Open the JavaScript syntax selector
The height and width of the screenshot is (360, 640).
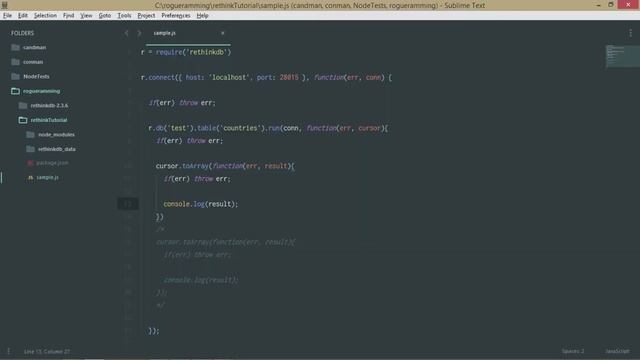tap(617, 351)
